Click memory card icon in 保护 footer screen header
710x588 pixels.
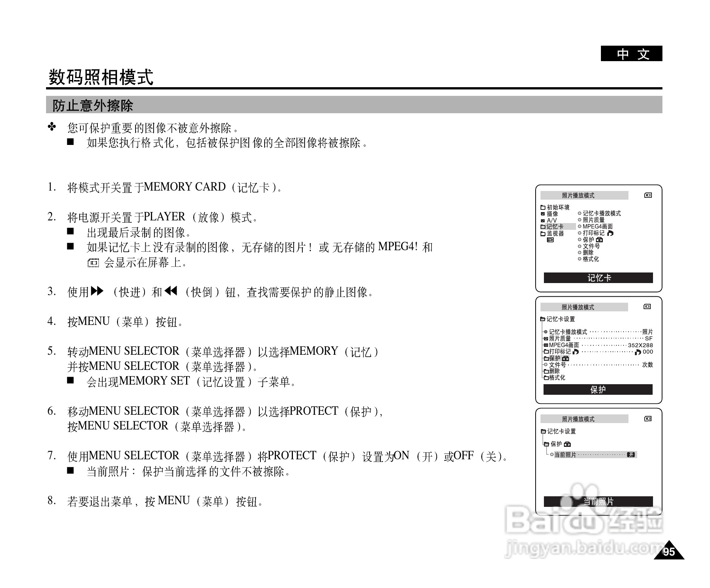pyautogui.click(x=647, y=306)
